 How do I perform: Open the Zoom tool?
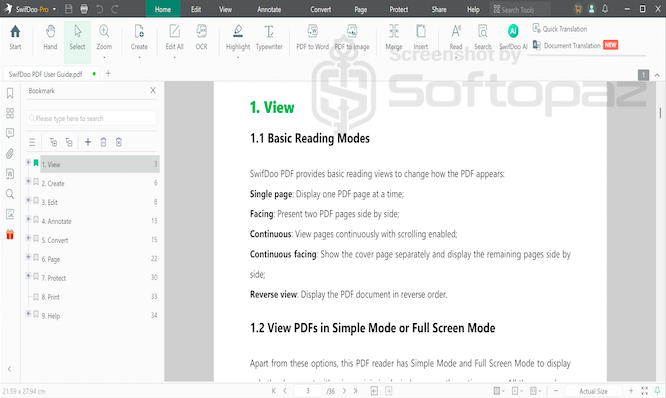tap(104, 31)
